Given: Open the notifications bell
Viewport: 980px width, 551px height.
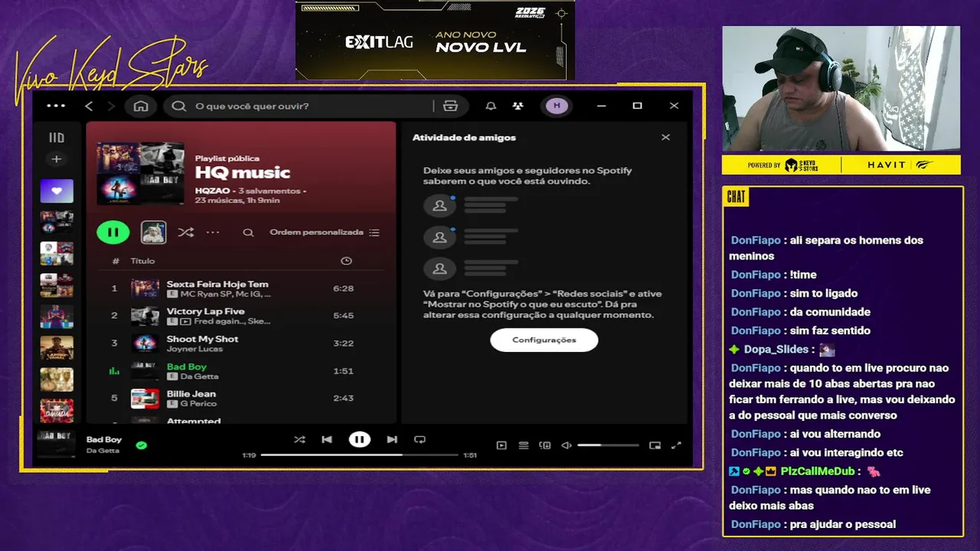Looking at the screenshot, I should click(x=491, y=106).
